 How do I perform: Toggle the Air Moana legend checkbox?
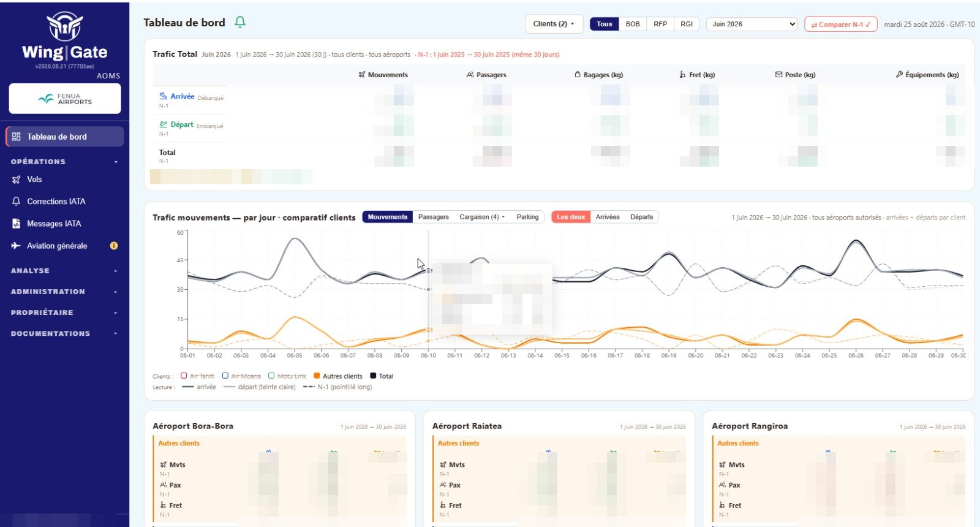tap(225, 376)
